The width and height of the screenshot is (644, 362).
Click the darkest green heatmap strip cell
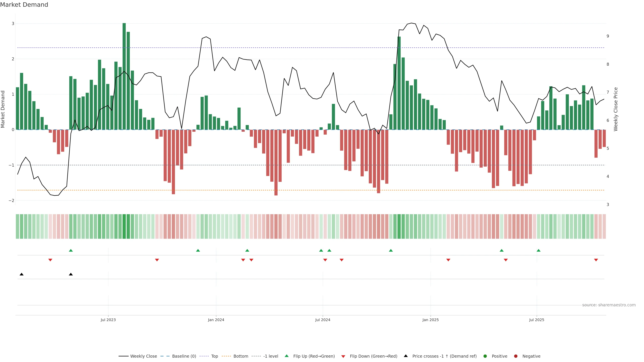coord(124,226)
